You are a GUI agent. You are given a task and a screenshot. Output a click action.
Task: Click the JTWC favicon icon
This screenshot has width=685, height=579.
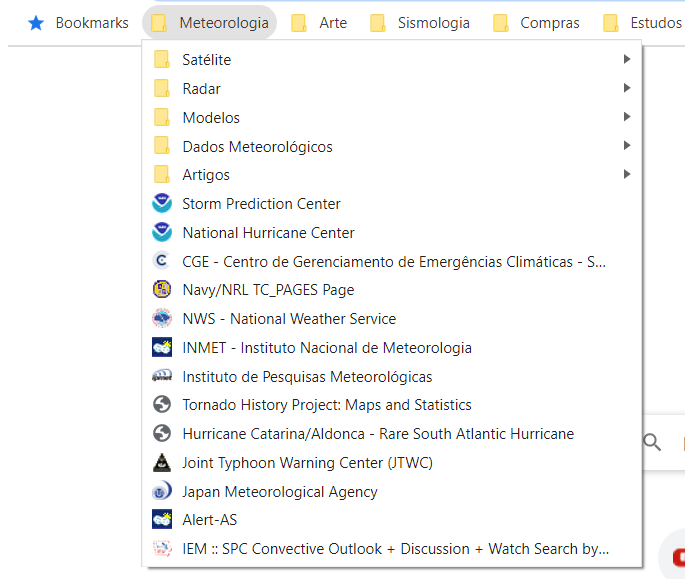(162, 462)
